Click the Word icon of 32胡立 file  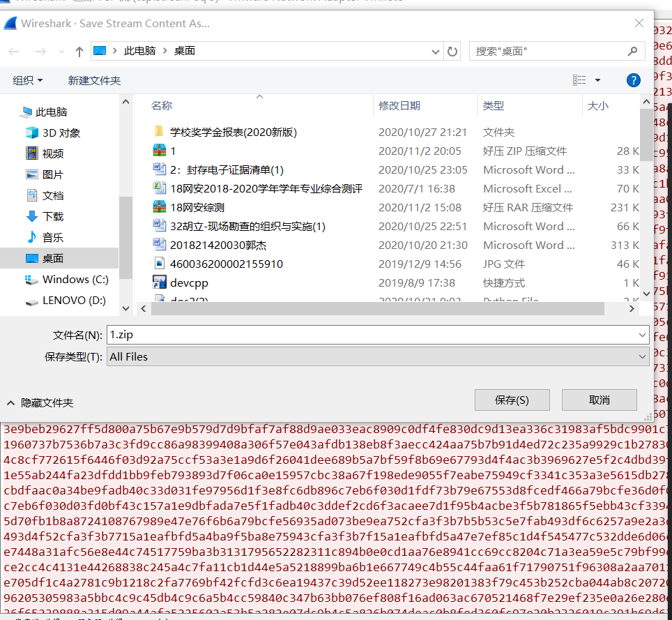point(159,225)
